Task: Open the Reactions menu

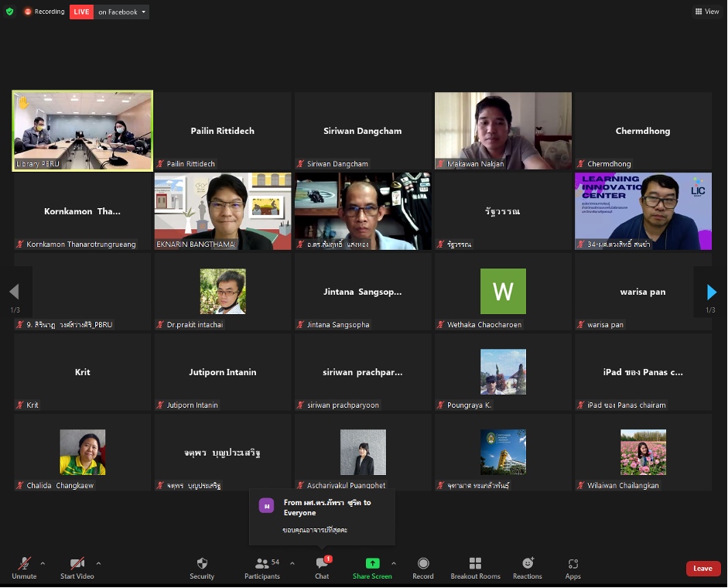Action: pos(528,567)
